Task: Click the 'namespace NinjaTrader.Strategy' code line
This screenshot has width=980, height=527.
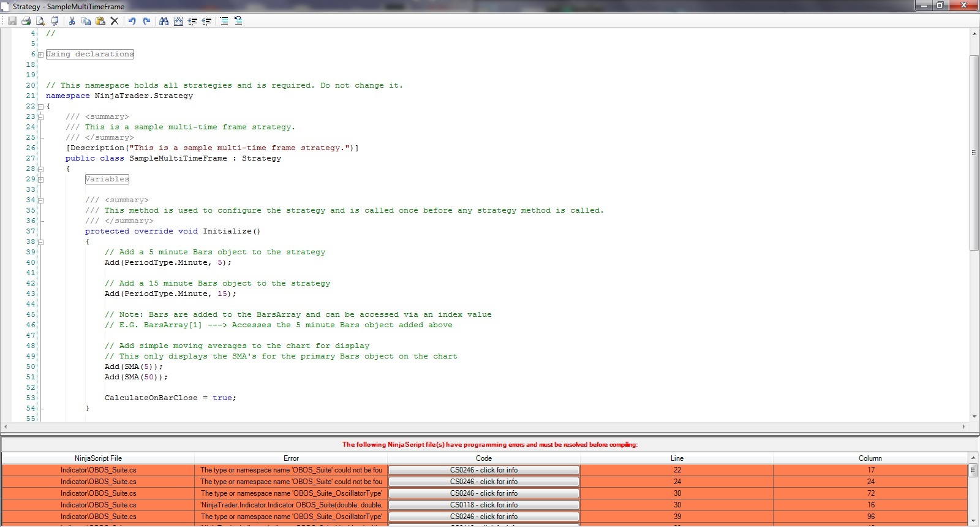Action: pos(119,96)
